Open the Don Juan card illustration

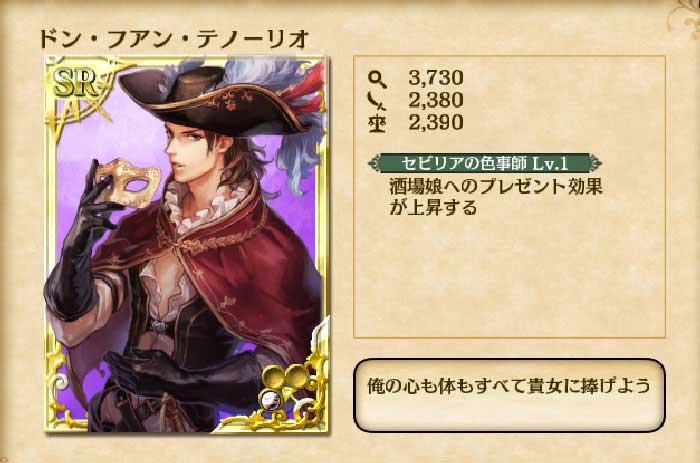187,244
